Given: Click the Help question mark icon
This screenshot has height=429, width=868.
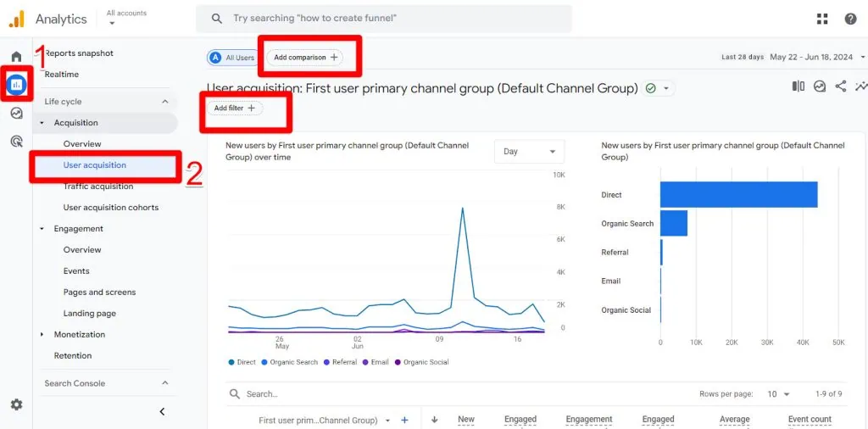Looking at the screenshot, I should [x=850, y=19].
